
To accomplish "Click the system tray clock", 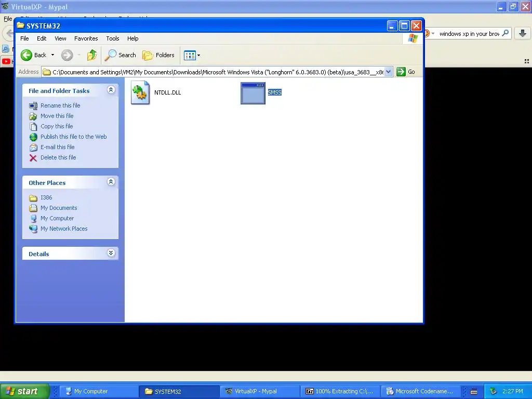I will (x=513, y=392).
